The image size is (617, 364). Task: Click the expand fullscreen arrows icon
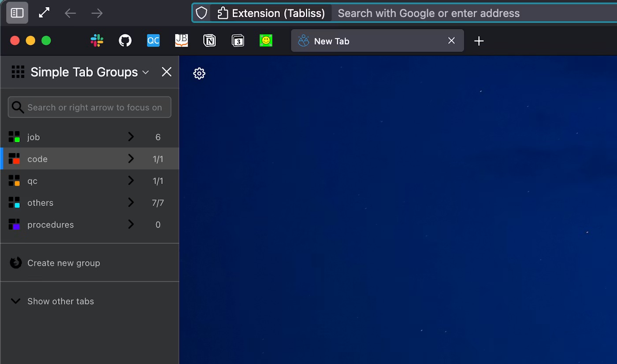44,13
